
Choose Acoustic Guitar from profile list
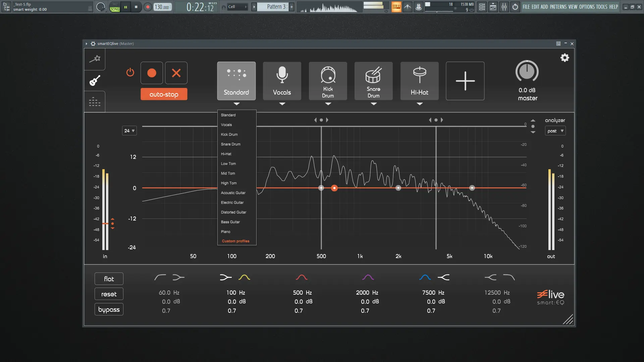(233, 193)
